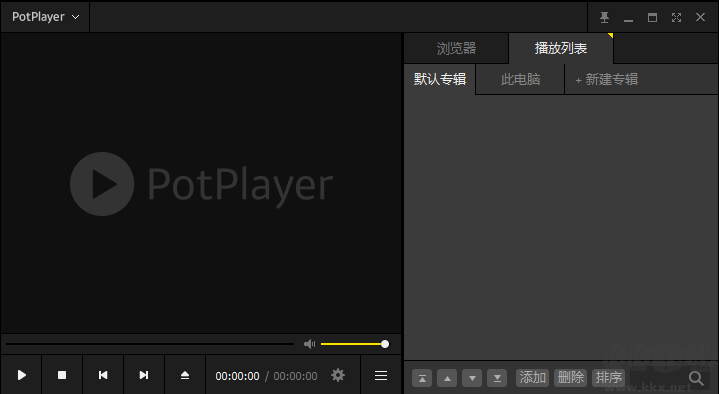Click the 删除 button to remove items
The image size is (719, 394).
[x=570, y=378]
